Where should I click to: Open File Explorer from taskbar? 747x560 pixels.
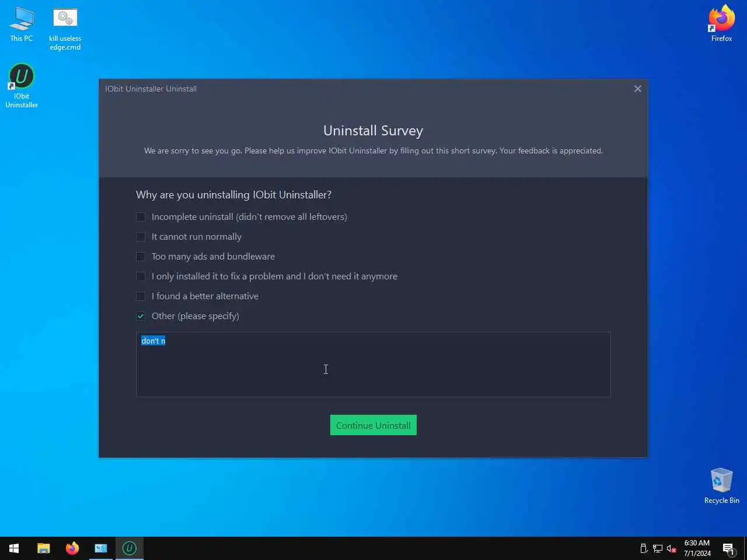point(44,548)
